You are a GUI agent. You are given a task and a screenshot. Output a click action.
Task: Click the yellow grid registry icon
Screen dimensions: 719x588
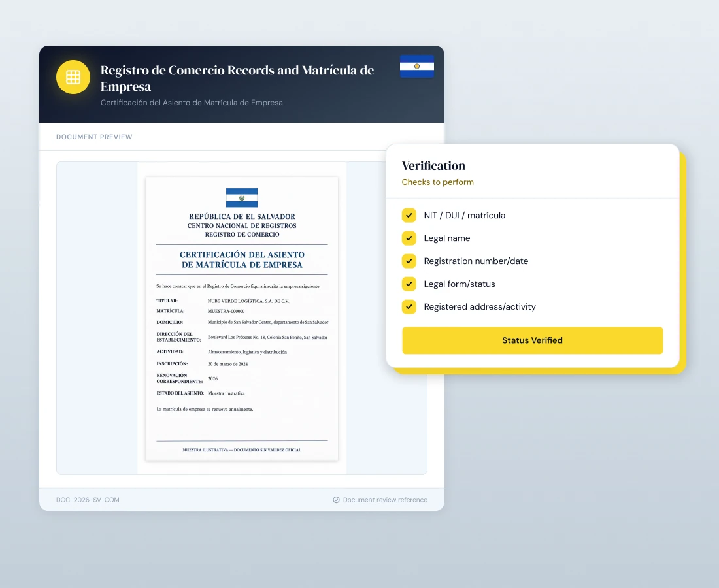[73, 77]
